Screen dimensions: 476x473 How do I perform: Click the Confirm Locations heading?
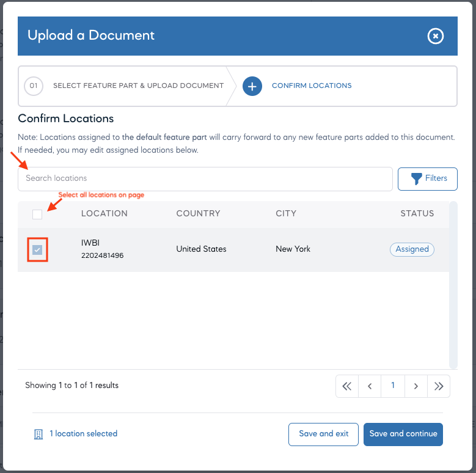click(x=66, y=119)
